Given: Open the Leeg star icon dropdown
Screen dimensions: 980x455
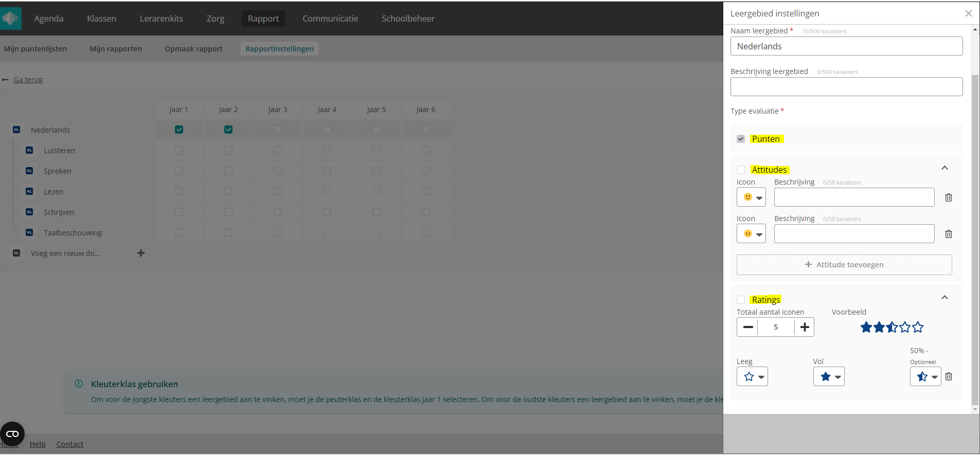Looking at the screenshot, I should tap(752, 376).
